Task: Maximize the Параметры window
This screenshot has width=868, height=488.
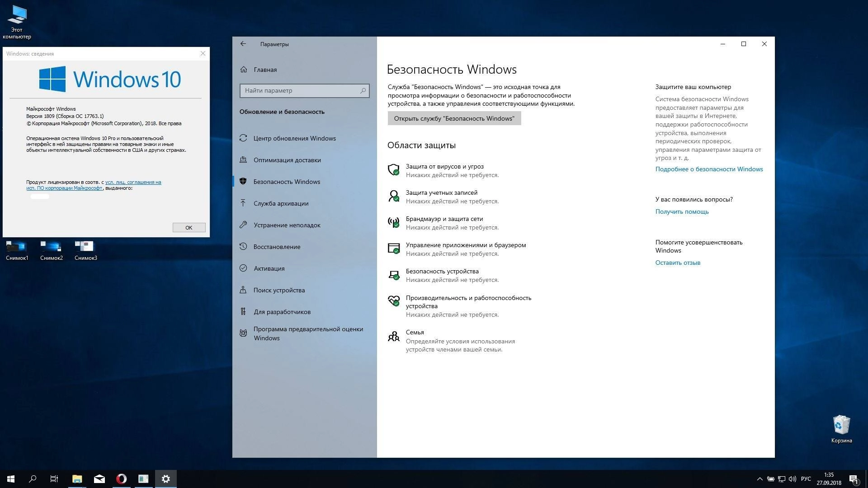Action: (744, 44)
